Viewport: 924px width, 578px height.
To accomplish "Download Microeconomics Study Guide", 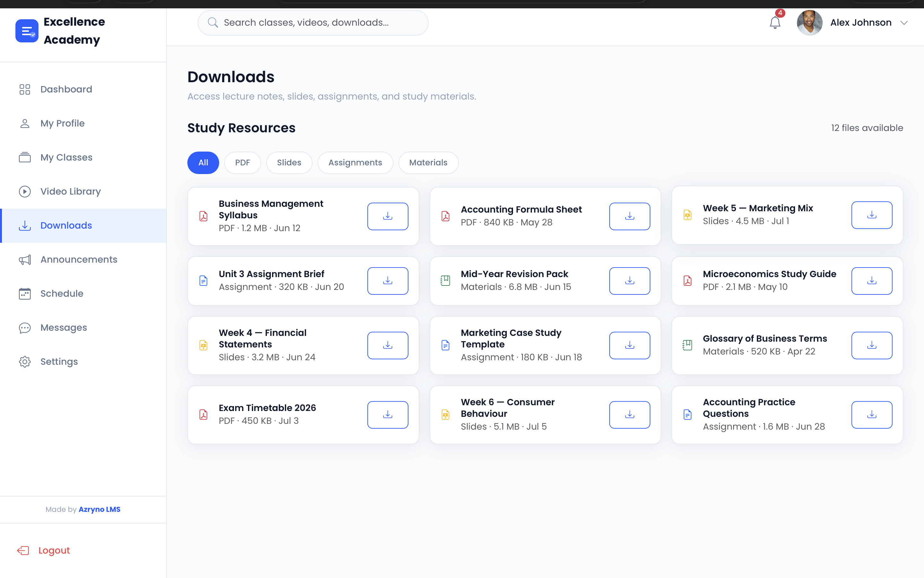I will pos(872,281).
